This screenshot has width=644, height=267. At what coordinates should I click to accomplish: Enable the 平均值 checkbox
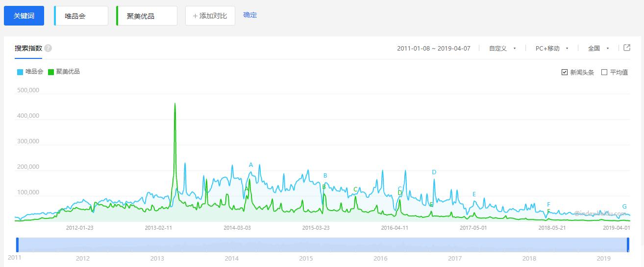point(604,72)
